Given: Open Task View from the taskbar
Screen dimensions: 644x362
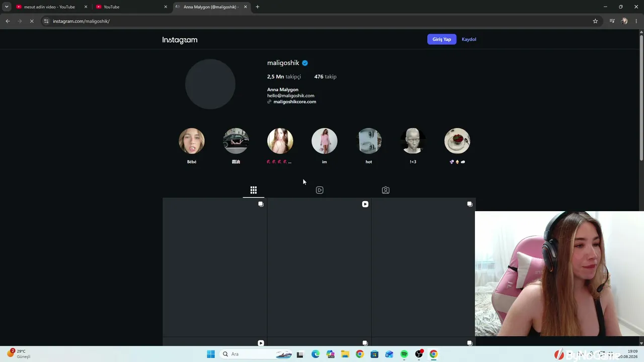Looking at the screenshot, I should pyautogui.click(x=300, y=354).
